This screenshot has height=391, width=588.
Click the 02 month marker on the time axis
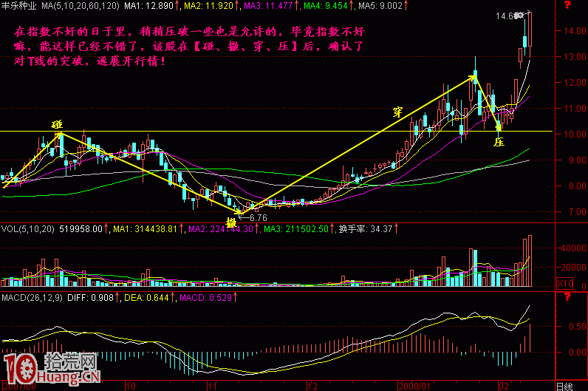coord(505,386)
